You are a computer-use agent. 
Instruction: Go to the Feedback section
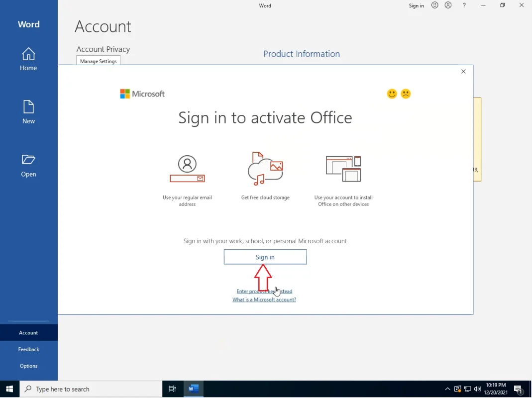click(x=28, y=349)
